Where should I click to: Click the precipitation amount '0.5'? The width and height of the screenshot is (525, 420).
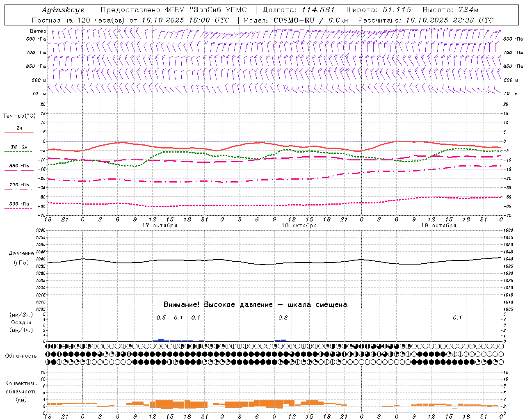161,317
